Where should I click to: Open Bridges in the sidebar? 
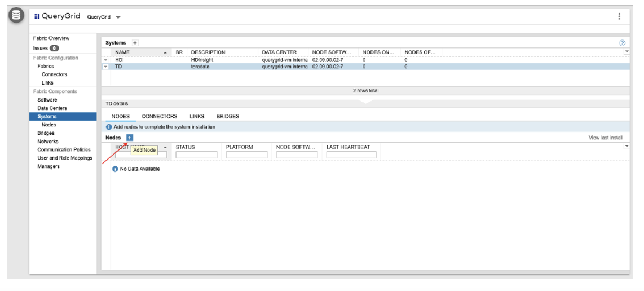[46, 133]
